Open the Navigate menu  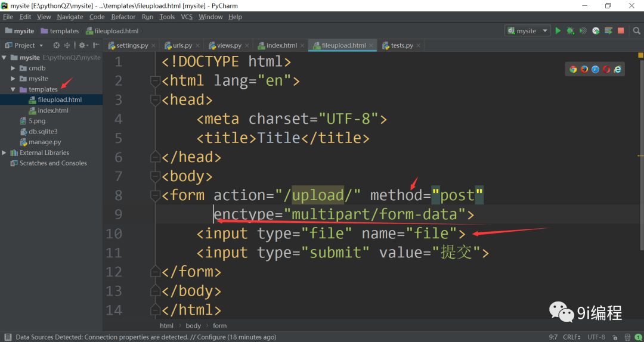(70, 17)
